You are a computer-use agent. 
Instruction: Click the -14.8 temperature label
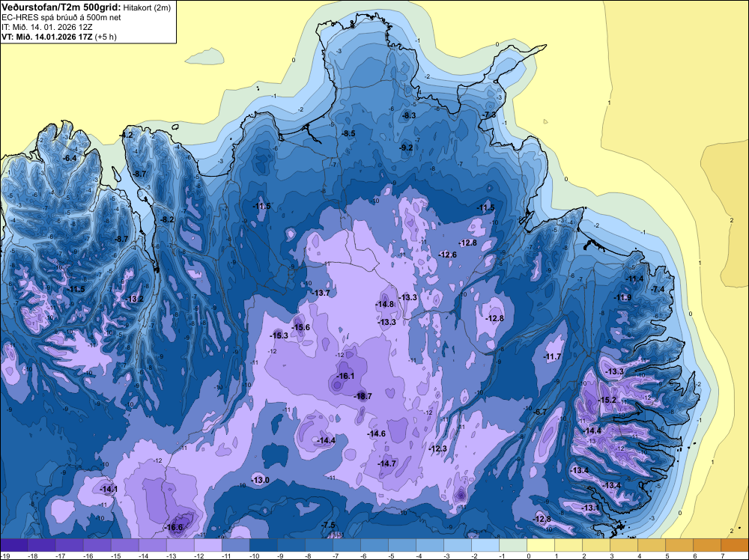[384, 304]
